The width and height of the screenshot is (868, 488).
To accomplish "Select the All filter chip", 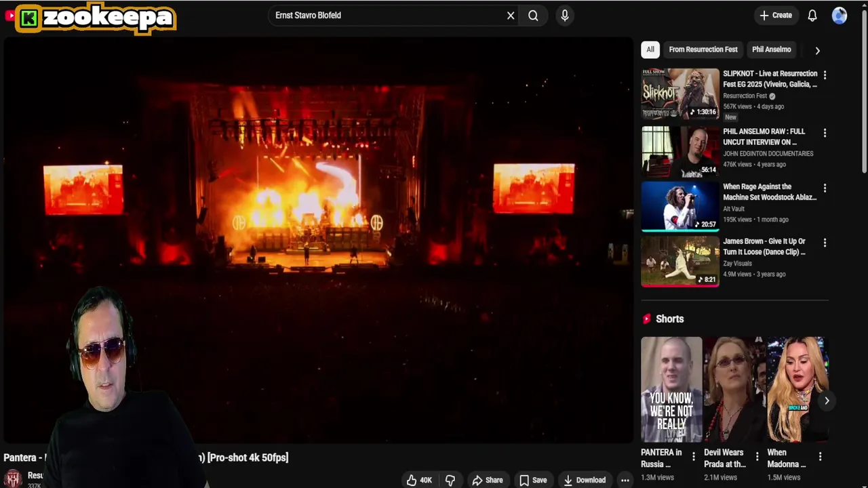I will [x=650, y=49].
